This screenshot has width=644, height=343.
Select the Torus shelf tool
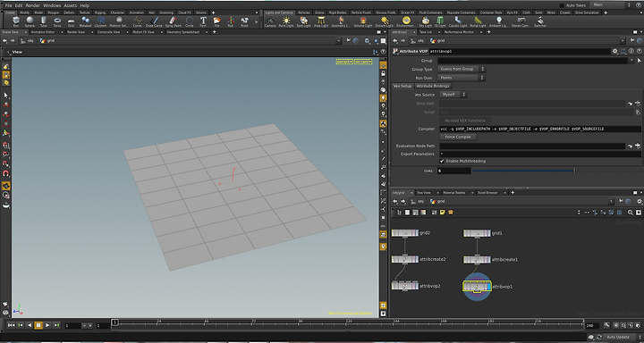coord(57,21)
